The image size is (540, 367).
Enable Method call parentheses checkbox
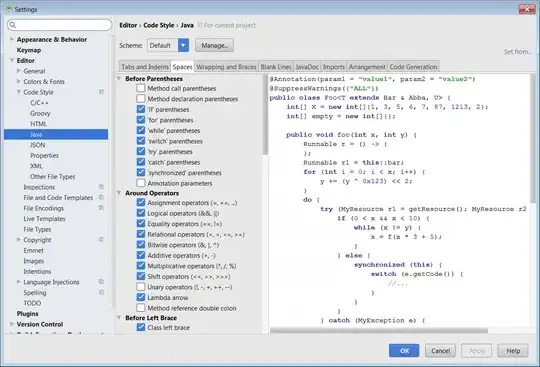point(141,88)
